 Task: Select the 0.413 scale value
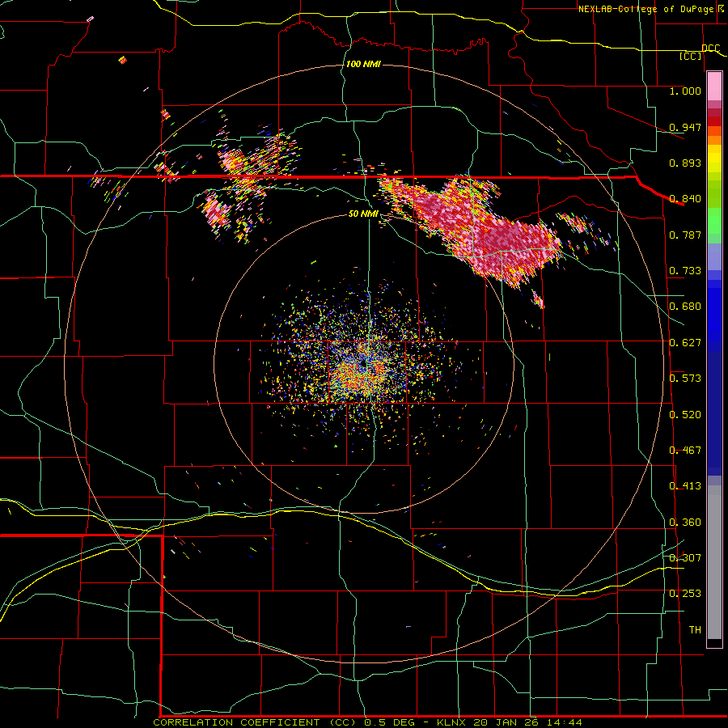[685, 486]
